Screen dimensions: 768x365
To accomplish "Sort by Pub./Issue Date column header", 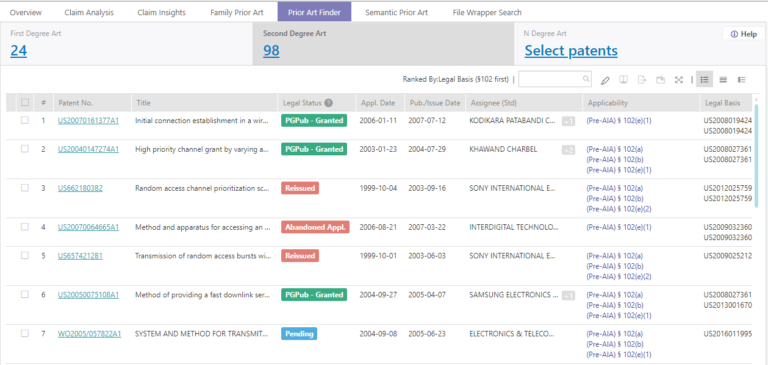I will 435,103.
